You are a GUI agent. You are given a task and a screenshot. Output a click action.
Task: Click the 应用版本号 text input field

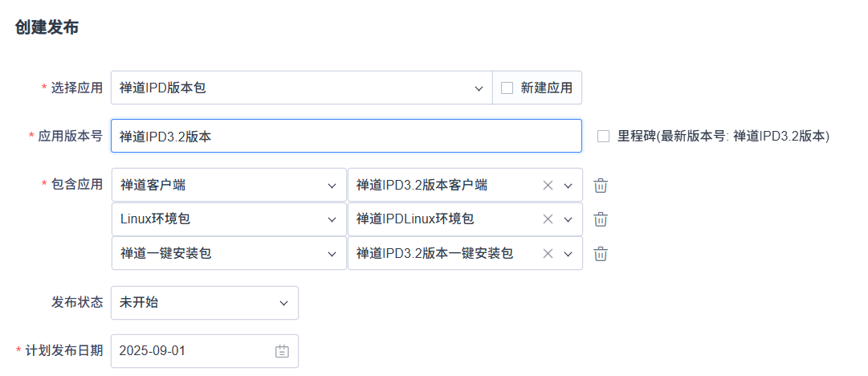(x=345, y=137)
